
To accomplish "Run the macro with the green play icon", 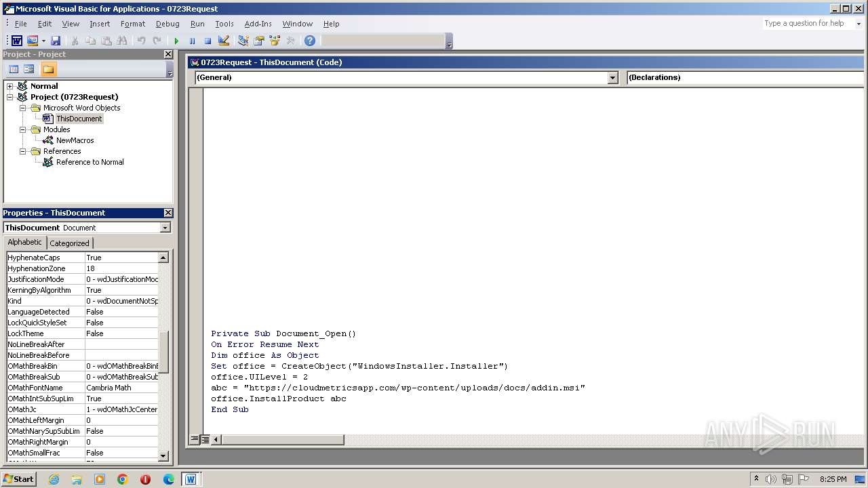I will 176,41.
